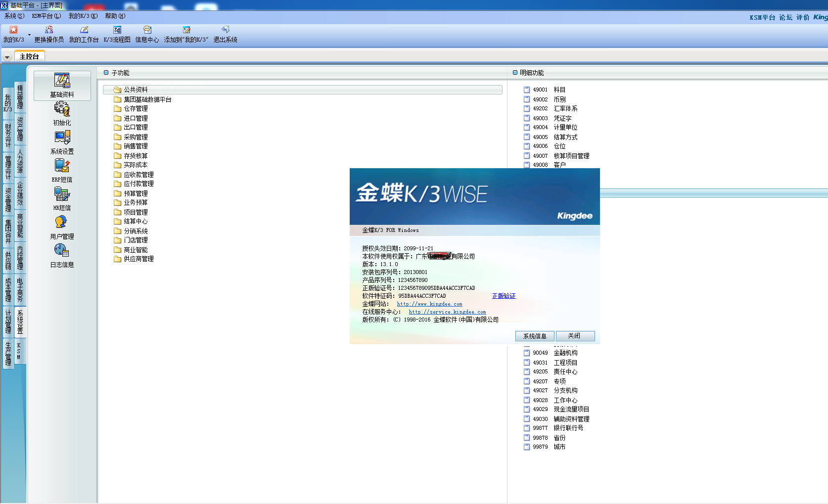The height and width of the screenshot is (504, 828).
Task: Click the 正版验证 link in the dialog
Action: 504,296
